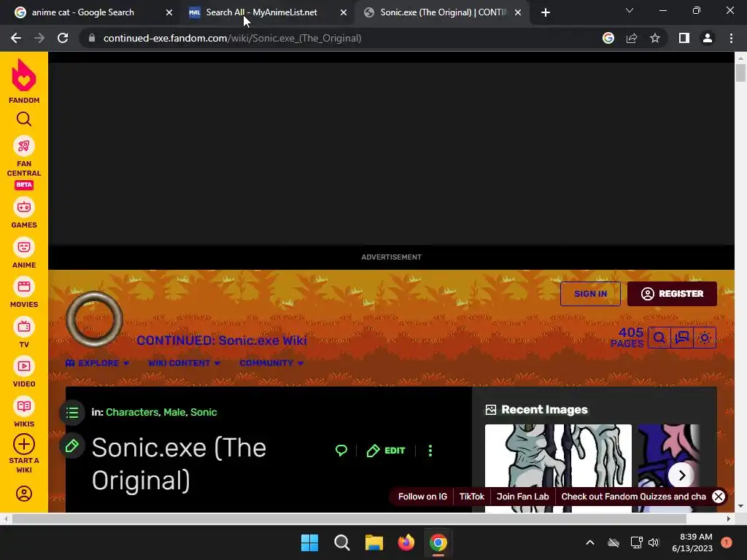
Task: Click the Google icon in the address bar
Action: click(608, 38)
